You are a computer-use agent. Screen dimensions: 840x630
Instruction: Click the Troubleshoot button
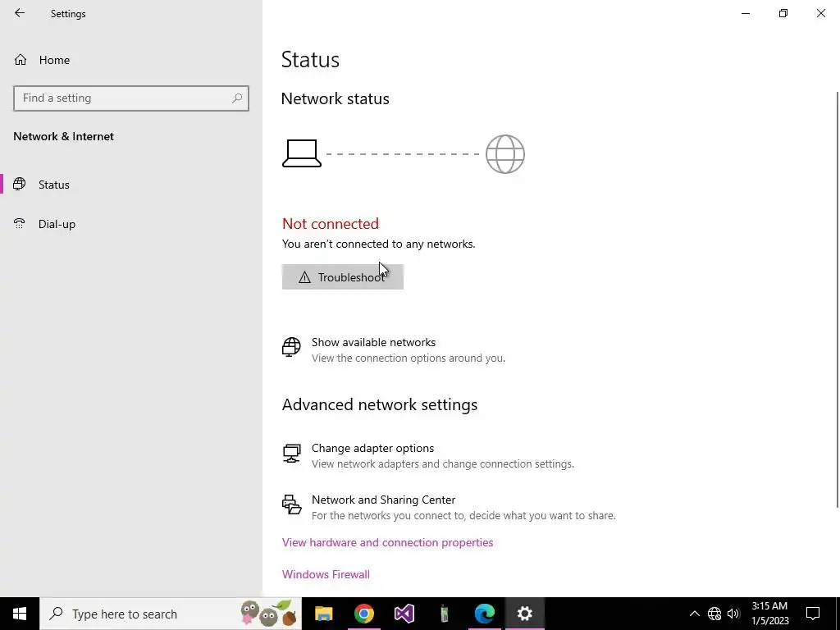coord(343,277)
